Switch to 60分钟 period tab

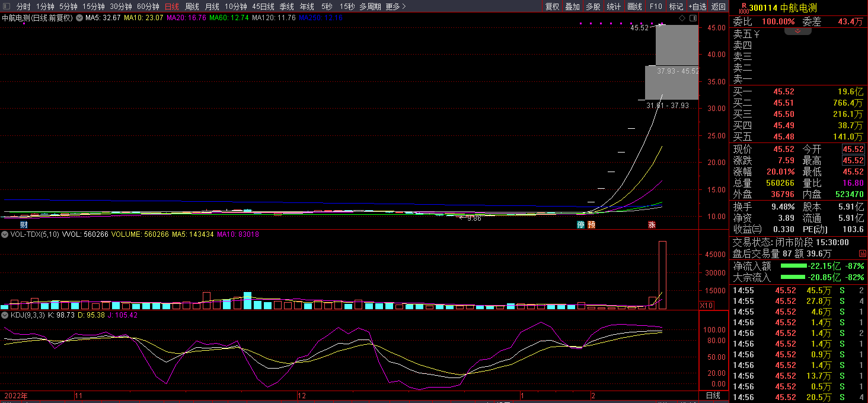click(x=148, y=7)
